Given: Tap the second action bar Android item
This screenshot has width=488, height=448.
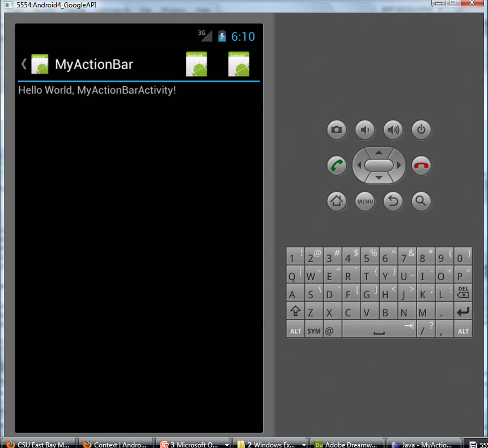Looking at the screenshot, I should 239,64.
